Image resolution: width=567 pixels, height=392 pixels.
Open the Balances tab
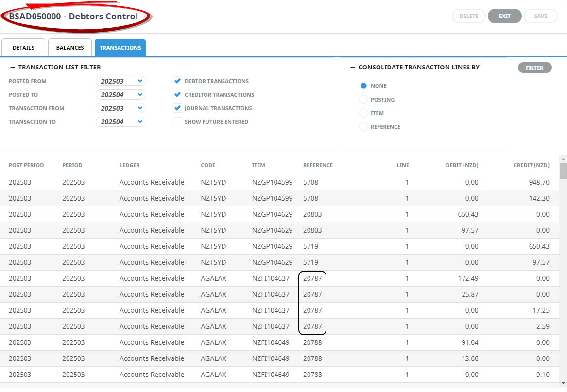pyautogui.click(x=70, y=47)
